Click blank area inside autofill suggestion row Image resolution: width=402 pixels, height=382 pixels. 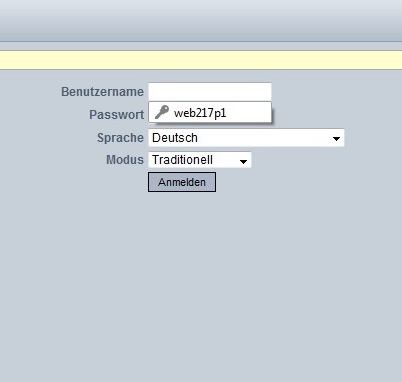tap(248, 112)
